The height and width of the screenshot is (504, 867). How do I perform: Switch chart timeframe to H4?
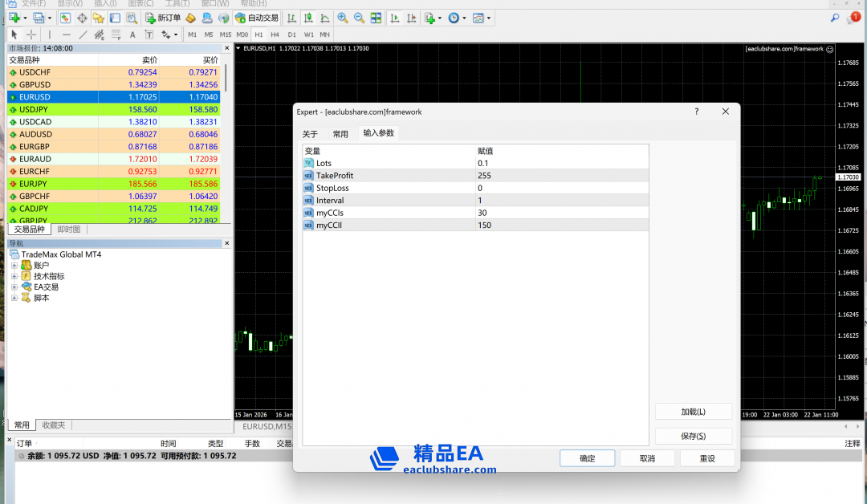275,35
